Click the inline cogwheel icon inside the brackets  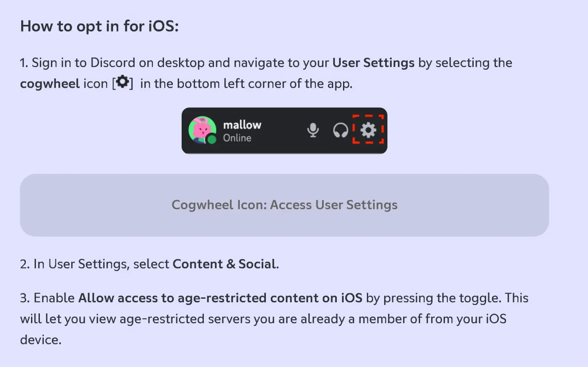(x=122, y=82)
